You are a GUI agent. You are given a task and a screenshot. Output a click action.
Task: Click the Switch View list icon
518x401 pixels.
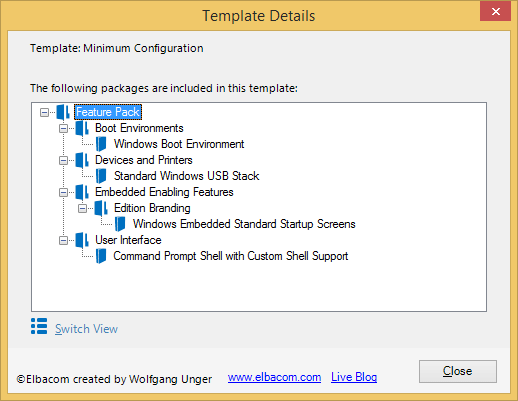click(x=39, y=326)
